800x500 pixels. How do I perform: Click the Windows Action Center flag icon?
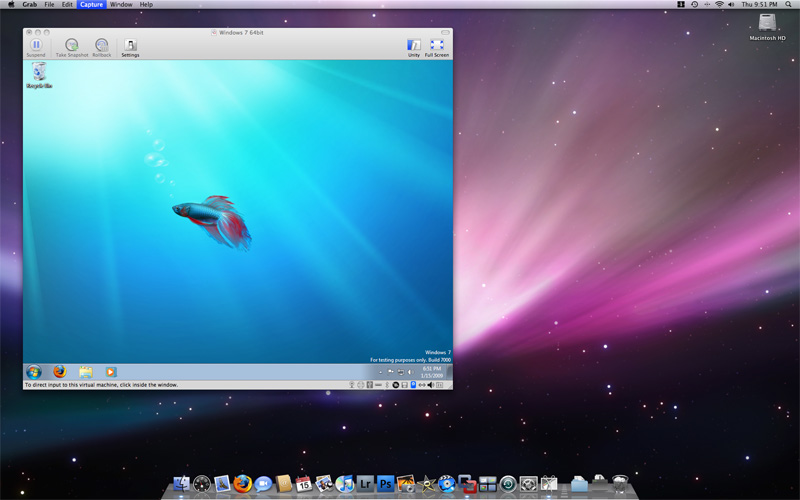point(391,371)
